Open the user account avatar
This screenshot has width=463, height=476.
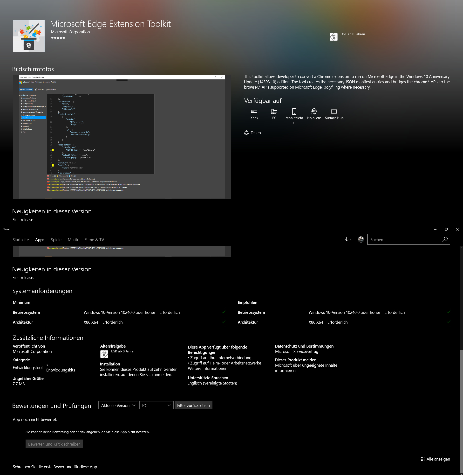coord(361,240)
